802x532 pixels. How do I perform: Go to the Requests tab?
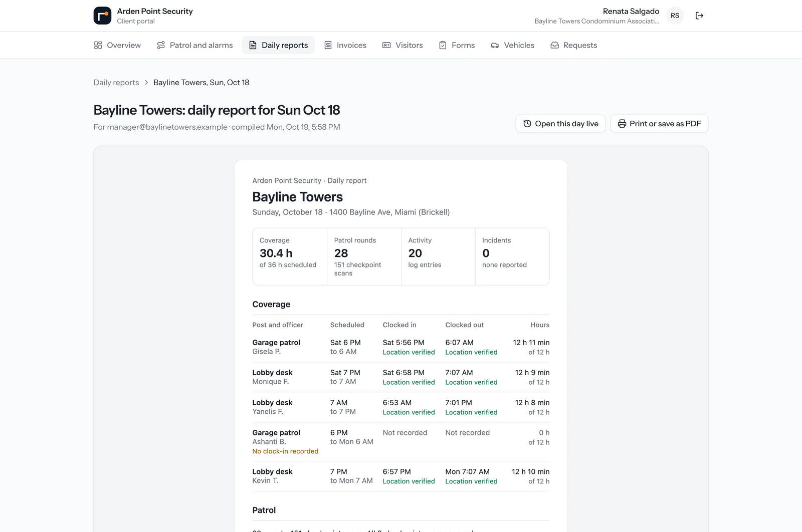(x=574, y=45)
